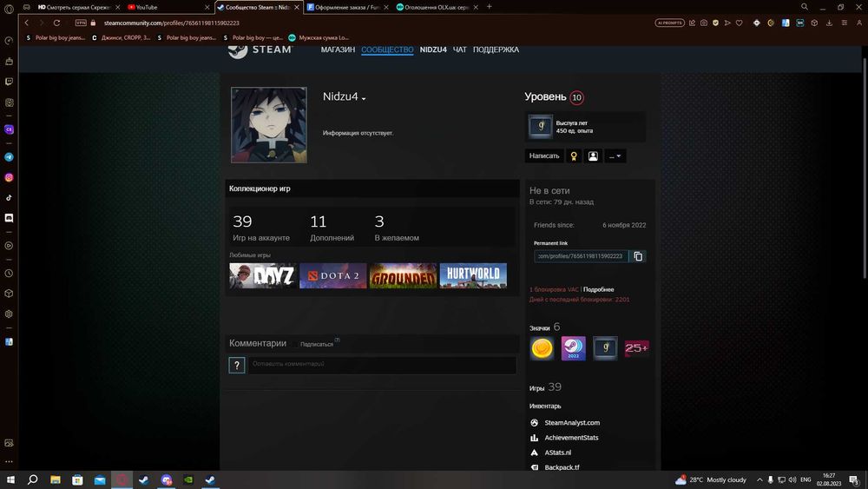Click the comment input field

(x=382, y=365)
